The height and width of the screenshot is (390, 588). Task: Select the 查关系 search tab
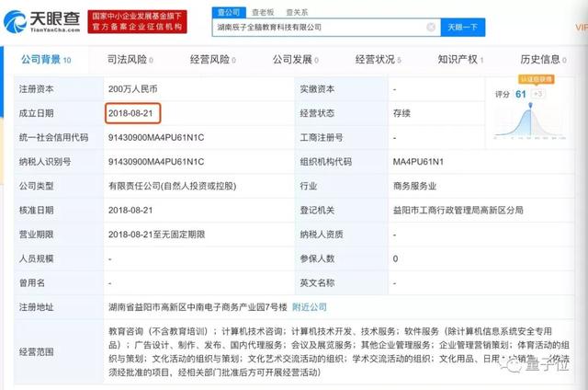point(297,12)
